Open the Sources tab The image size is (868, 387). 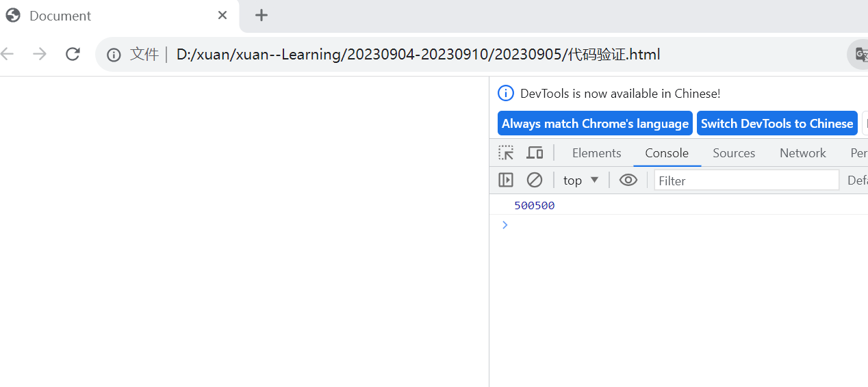734,153
